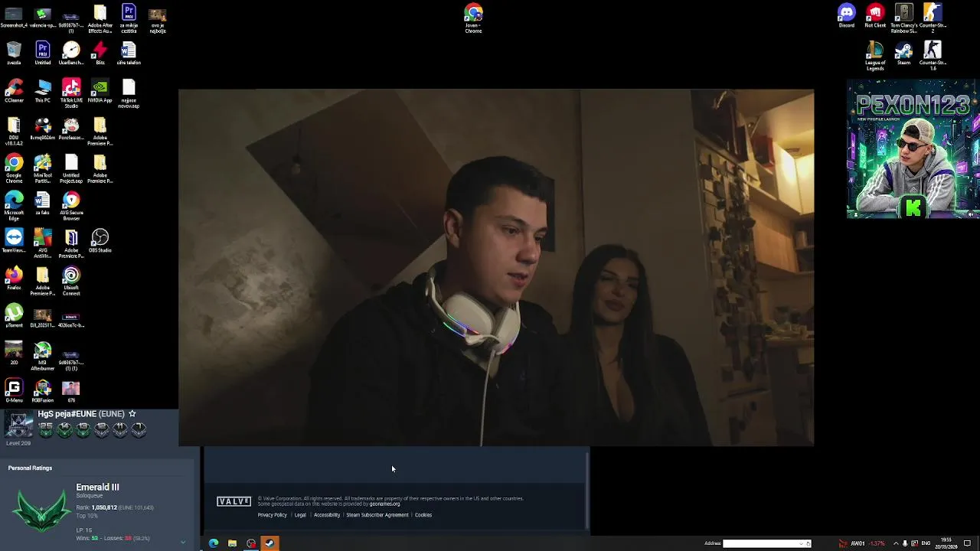Select the Steam desktop shortcut
980x551 pixels.
(903, 53)
